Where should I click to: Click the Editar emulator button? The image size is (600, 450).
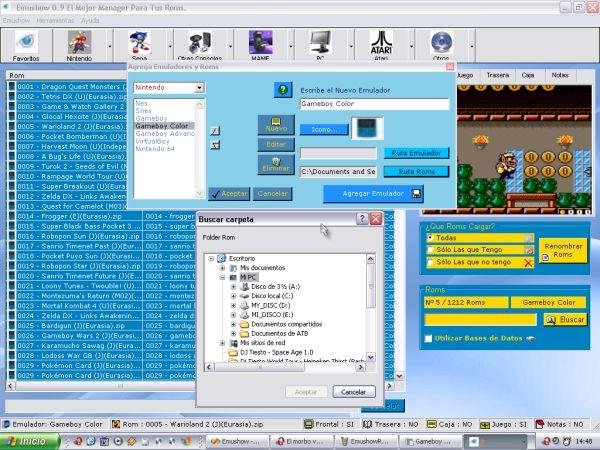[276, 145]
